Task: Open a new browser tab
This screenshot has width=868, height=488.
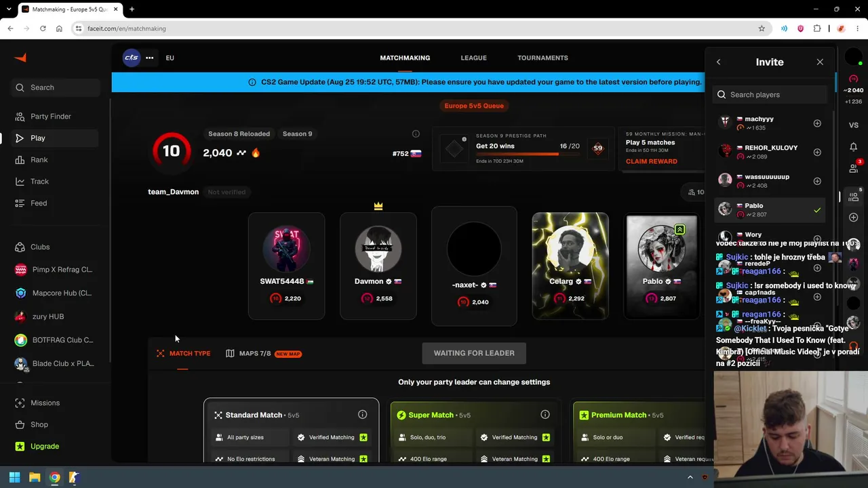Action: tap(132, 9)
